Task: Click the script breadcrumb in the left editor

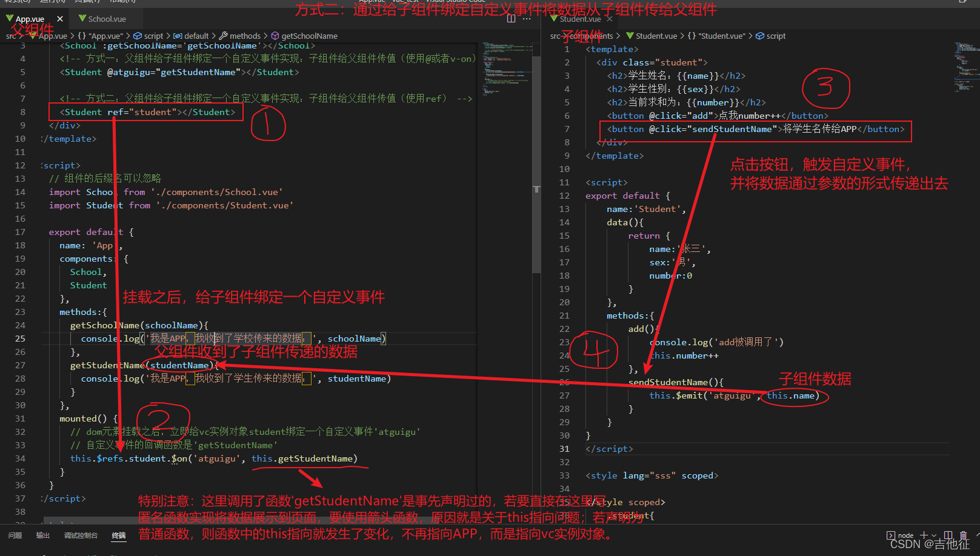Action: pos(148,36)
